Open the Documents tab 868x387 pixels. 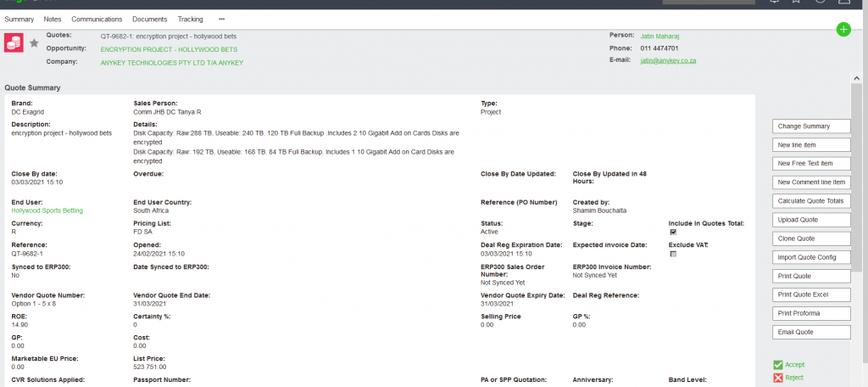tap(149, 19)
